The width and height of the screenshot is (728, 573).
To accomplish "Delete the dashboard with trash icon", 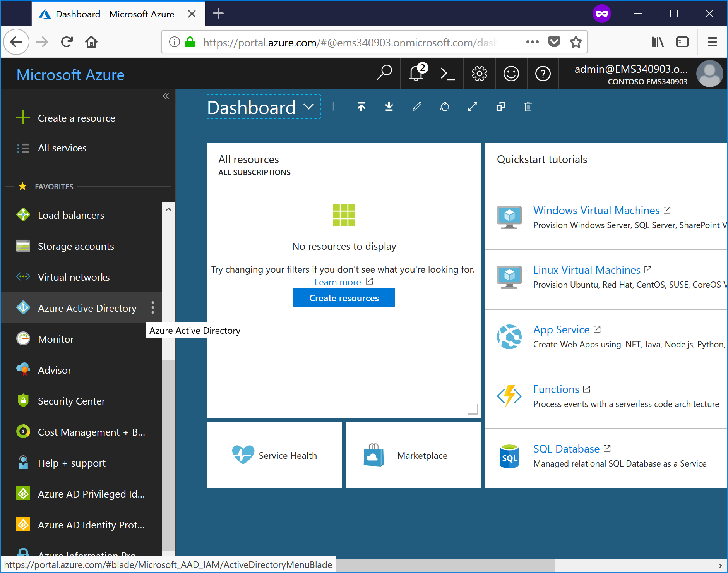I will [x=528, y=106].
